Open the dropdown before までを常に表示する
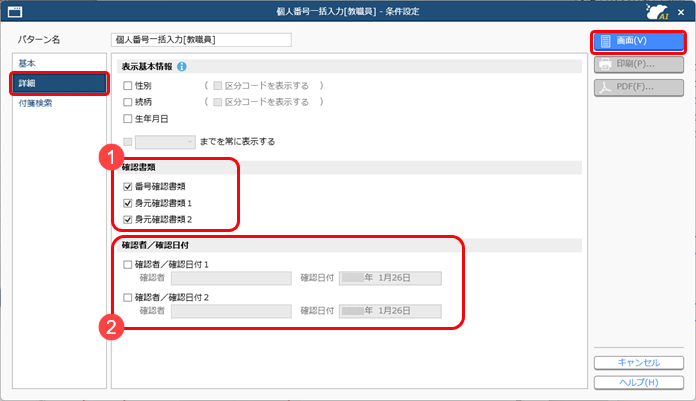The width and height of the screenshot is (696, 401). (165, 142)
